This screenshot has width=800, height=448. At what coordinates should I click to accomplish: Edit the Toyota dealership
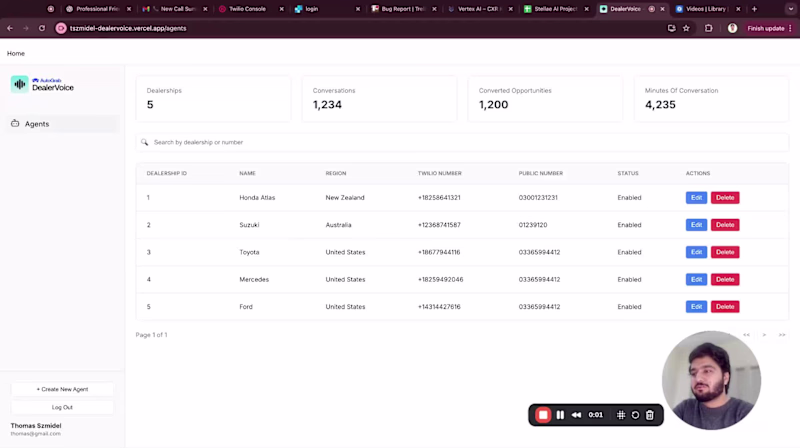point(696,252)
